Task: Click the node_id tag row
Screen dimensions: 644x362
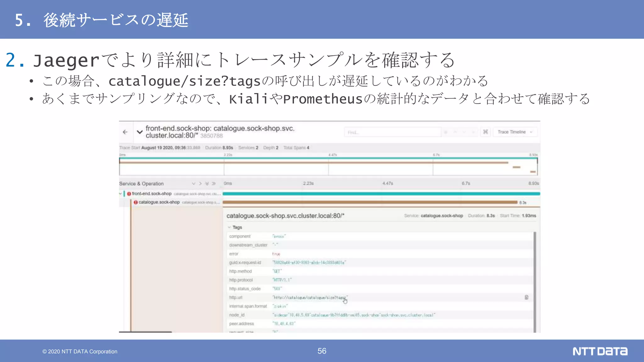Action: 380,315
